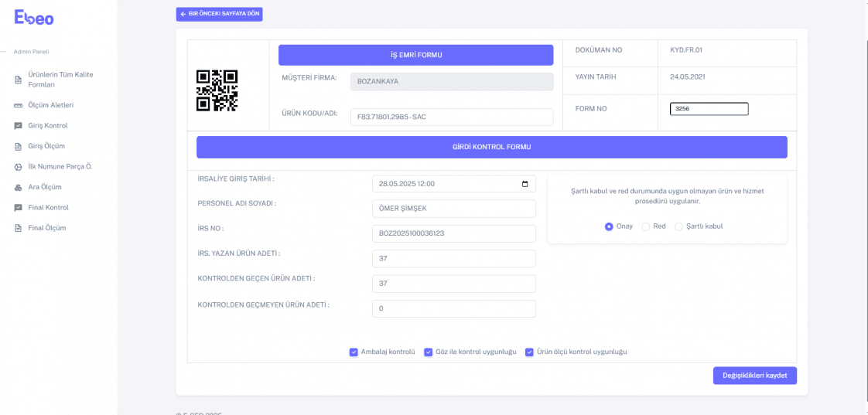868x415 pixels.
Task: Go to Giriş Ölçüm page
Action: coord(47,146)
